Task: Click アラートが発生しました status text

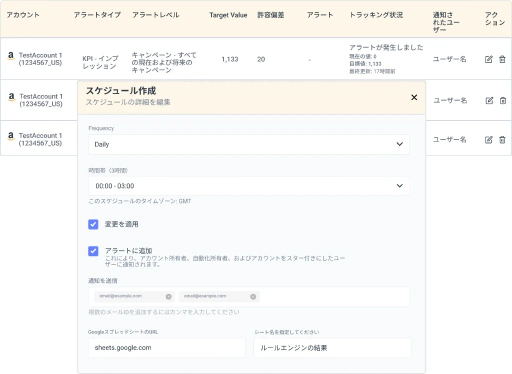Action: click(386, 47)
